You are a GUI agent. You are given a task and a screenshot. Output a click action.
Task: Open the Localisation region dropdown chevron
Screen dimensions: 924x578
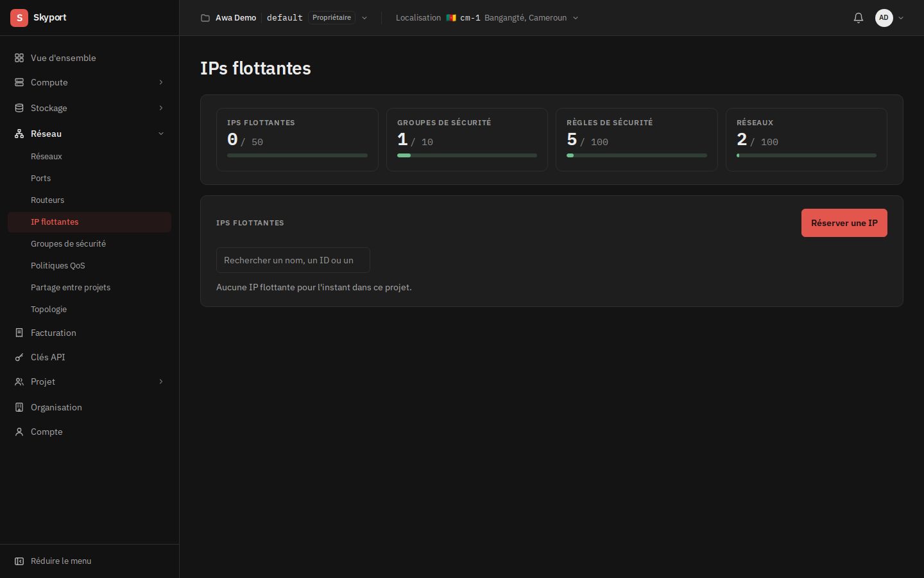pos(576,18)
